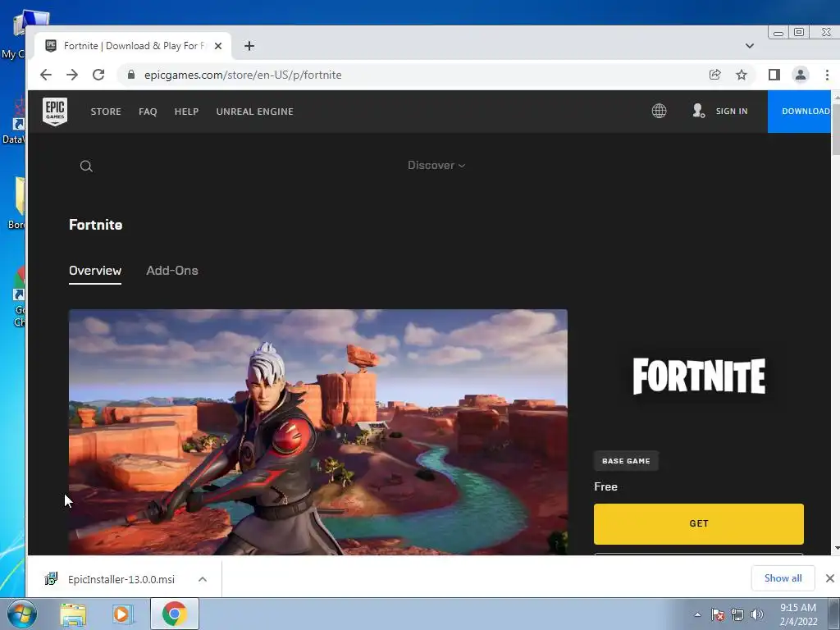Bookmark this page with the star
This screenshot has width=840, height=630.
[x=742, y=75]
